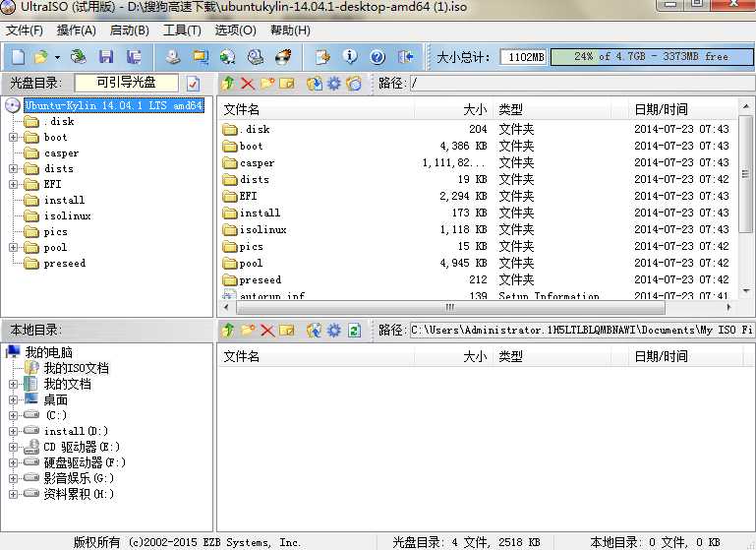This screenshot has width=756, height=550.
Task: Click the Burn CD/DVD image flame icon
Action: click(283, 57)
